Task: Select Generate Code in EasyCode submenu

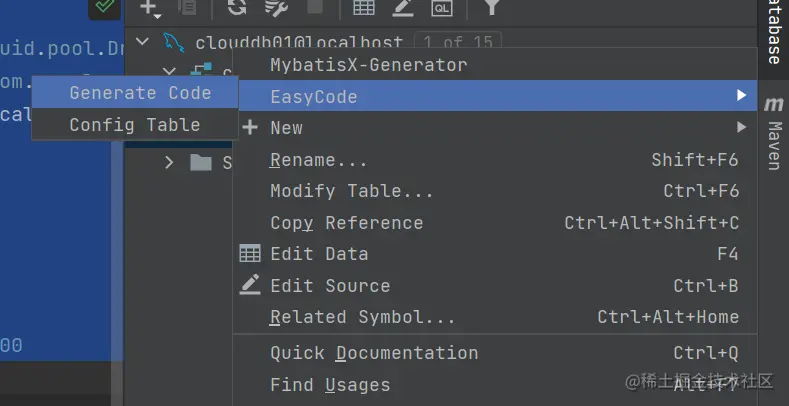Action: pos(135,93)
